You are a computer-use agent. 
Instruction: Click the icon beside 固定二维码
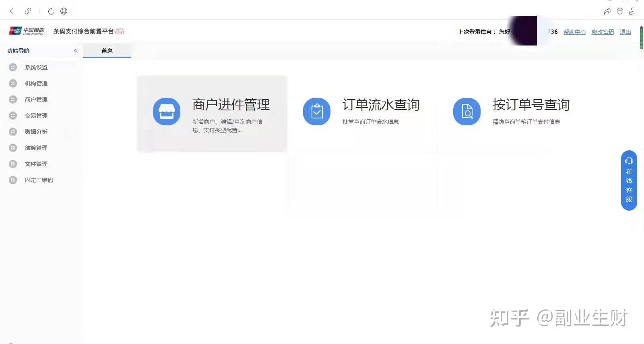[13, 180]
